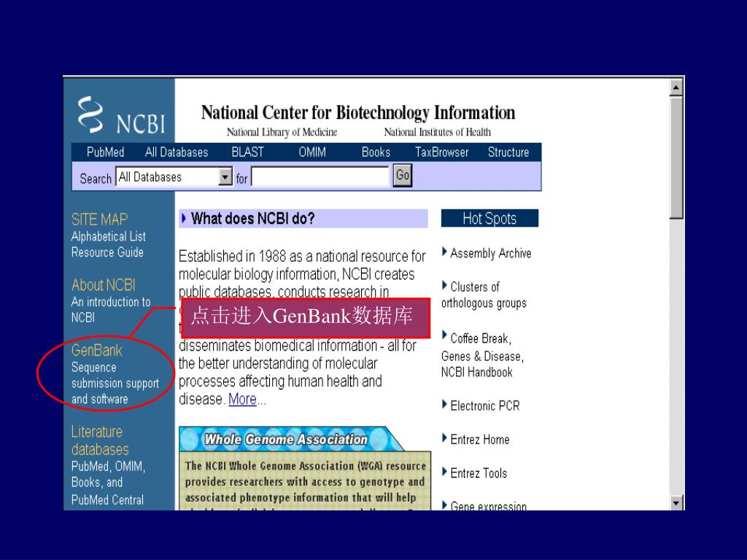Open Entrez Tools link
The width and height of the screenshot is (747, 560).
[x=479, y=473]
